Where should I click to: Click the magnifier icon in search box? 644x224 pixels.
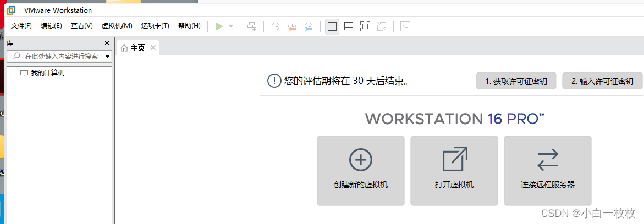pos(17,56)
